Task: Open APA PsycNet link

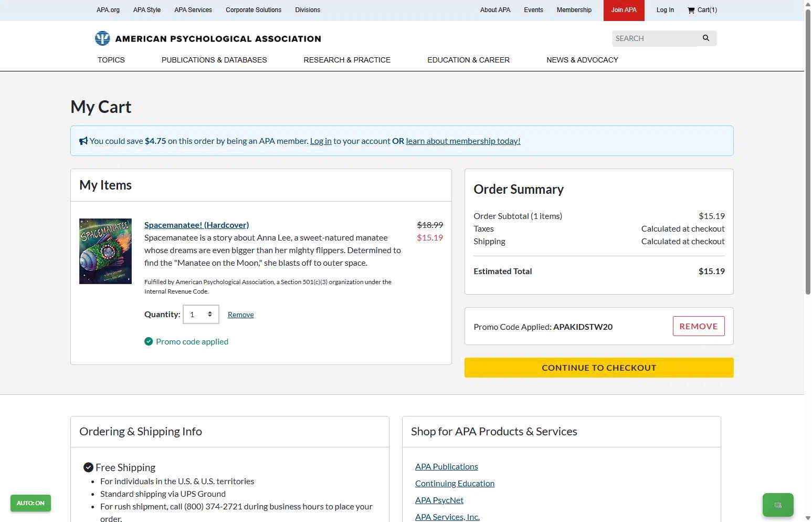Action: [x=439, y=500]
